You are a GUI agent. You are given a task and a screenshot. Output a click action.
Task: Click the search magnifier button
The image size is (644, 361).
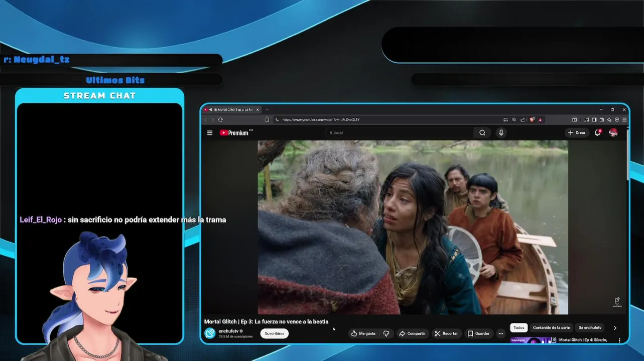482,133
